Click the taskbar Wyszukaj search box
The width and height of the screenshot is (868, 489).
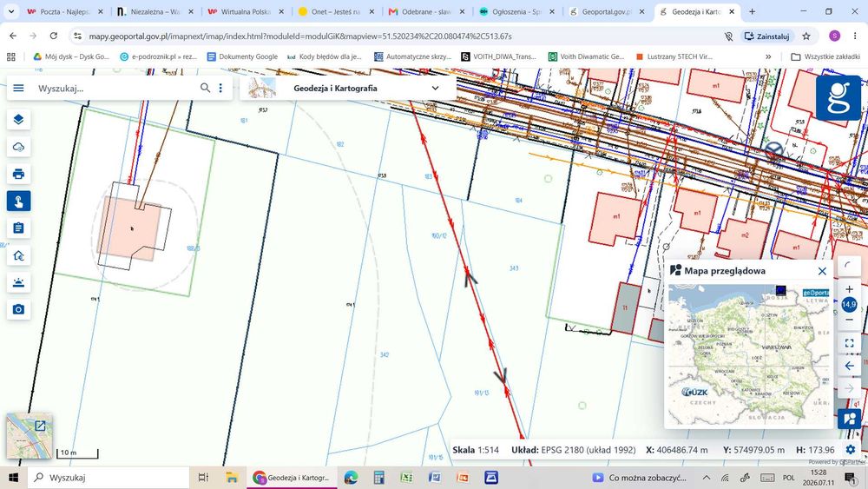[x=108, y=478]
